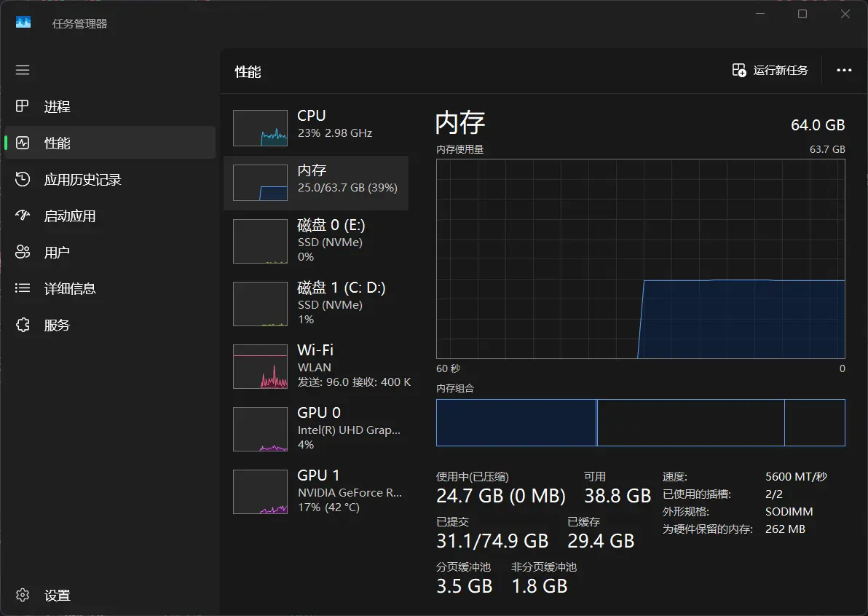Click the 启动应用 startup icon

(x=22, y=216)
